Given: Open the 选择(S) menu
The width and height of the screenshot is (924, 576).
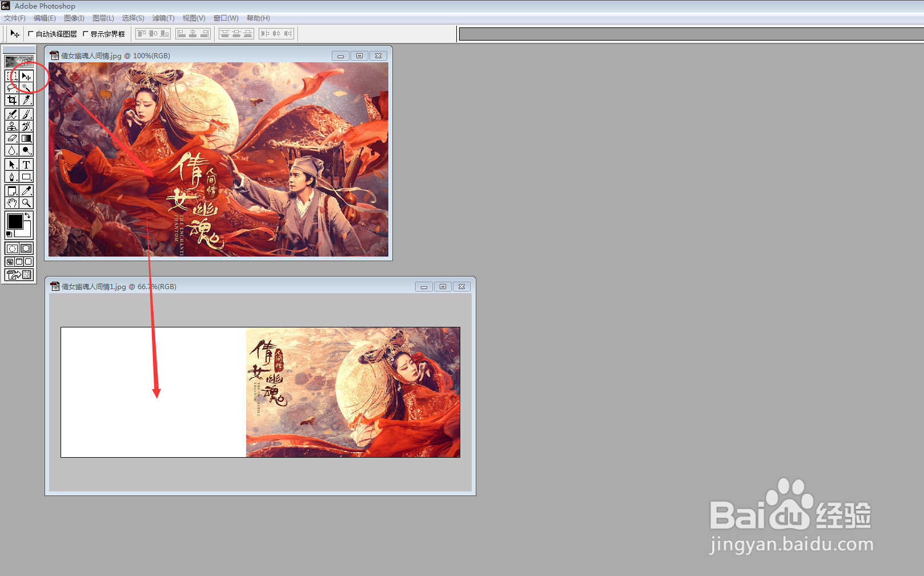Looking at the screenshot, I should point(133,18).
